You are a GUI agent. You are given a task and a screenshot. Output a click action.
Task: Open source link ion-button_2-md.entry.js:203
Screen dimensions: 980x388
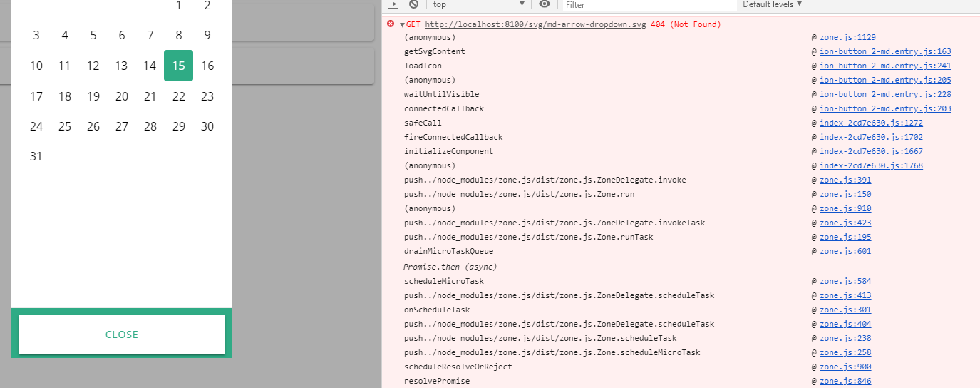[885, 108]
